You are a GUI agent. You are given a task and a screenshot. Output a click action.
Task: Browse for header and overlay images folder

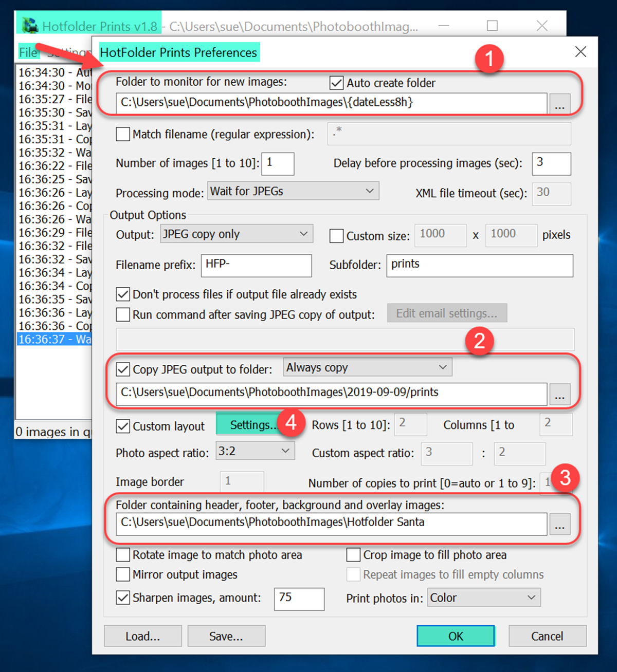tap(560, 524)
